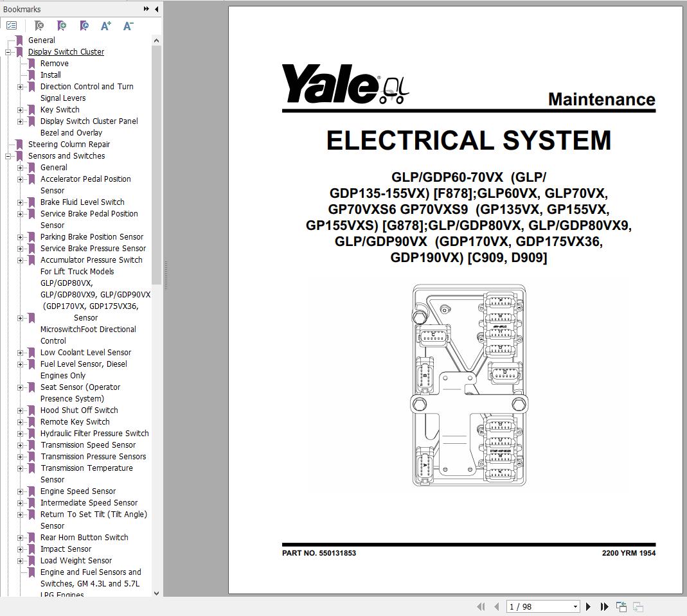Click the ELECTRICAL SYSTEM title on page
The width and height of the screenshot is (687, 616).
pos(468,140)
